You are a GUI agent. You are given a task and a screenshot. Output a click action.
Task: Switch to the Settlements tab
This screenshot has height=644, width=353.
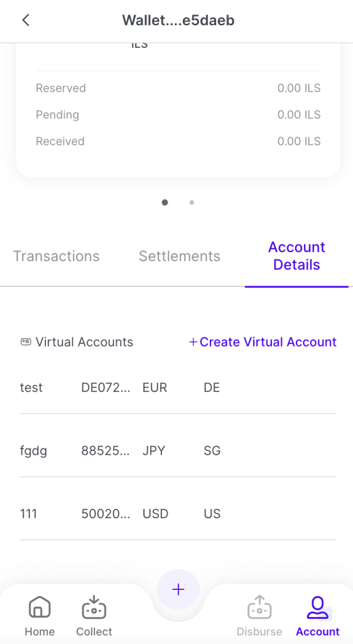179,257
